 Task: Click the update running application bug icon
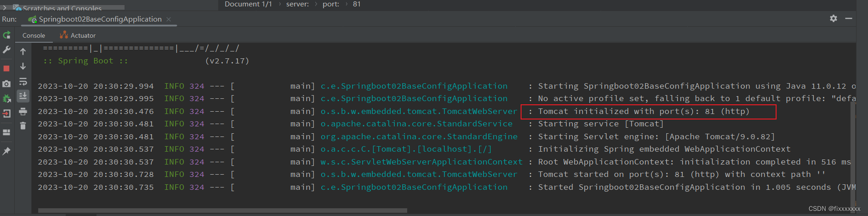(x=6, y=98)
